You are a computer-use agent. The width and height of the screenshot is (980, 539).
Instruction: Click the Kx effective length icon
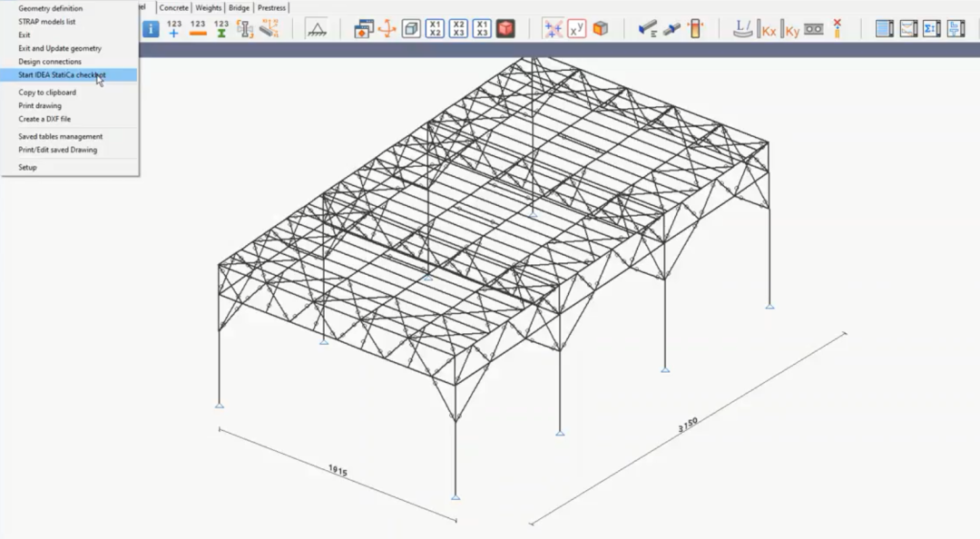click(x=768, y=29)
